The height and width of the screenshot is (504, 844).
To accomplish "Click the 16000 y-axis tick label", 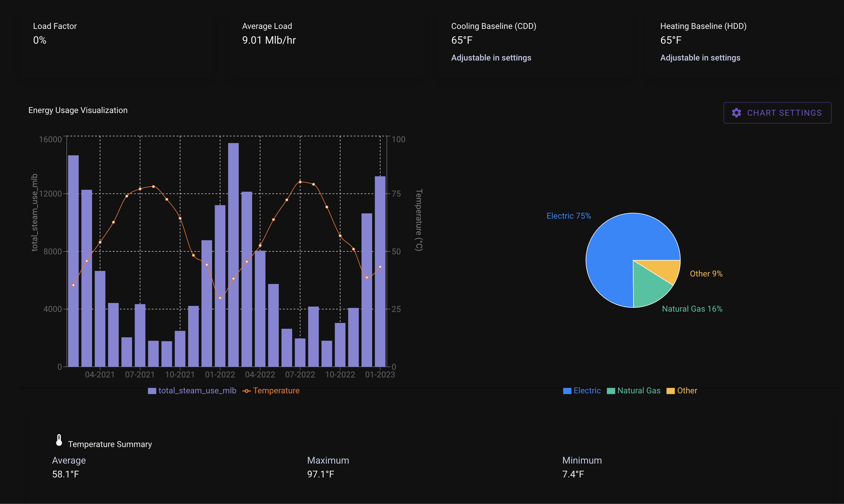I will point(50,139).
